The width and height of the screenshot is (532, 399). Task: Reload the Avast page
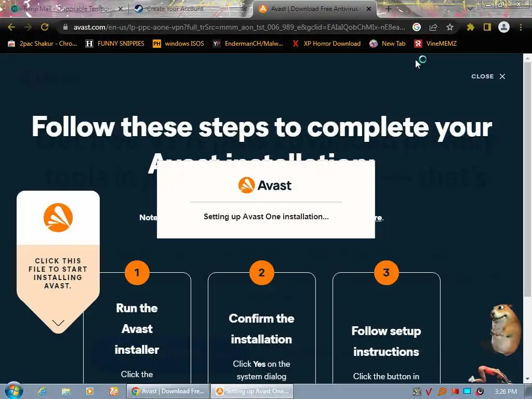pos(45,27)
